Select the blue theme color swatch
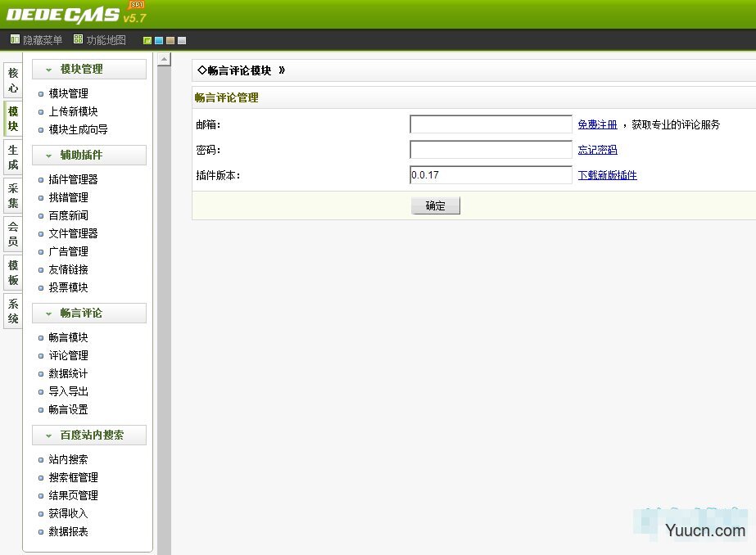756x555 pixels. (x=159, y=40)
